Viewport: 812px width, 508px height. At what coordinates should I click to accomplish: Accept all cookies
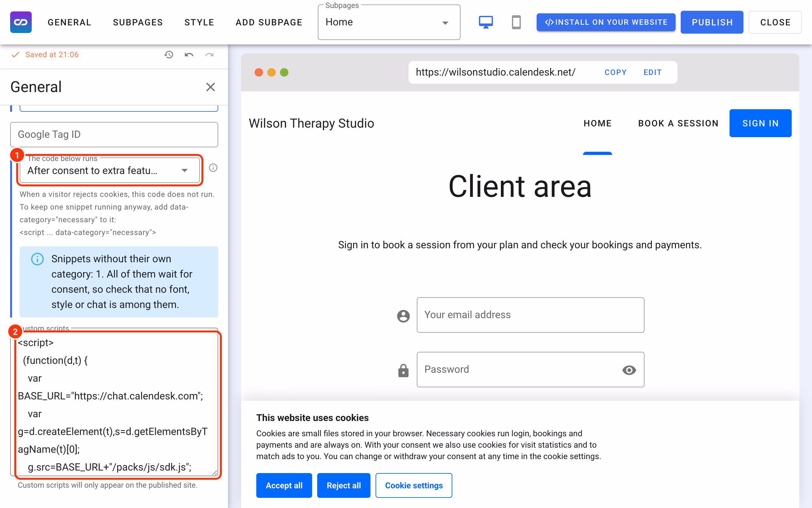pyautogui.click(x=284, y=485)
